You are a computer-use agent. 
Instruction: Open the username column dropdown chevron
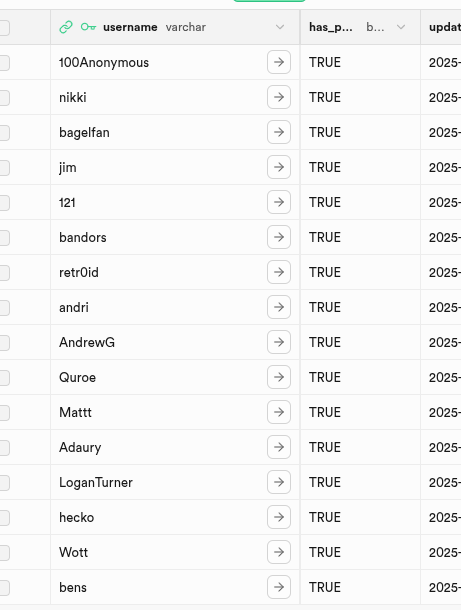(280, 27)
